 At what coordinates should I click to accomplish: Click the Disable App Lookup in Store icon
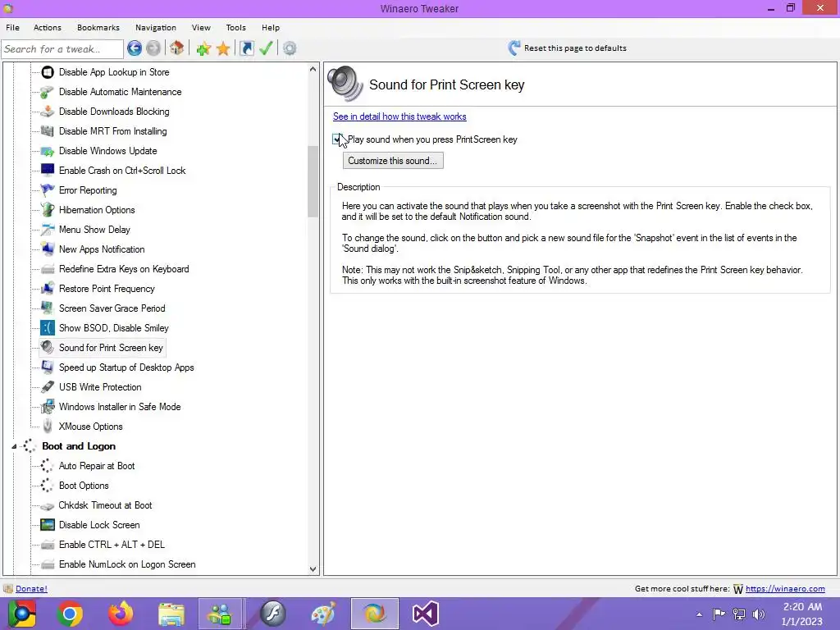coord(48,72)
